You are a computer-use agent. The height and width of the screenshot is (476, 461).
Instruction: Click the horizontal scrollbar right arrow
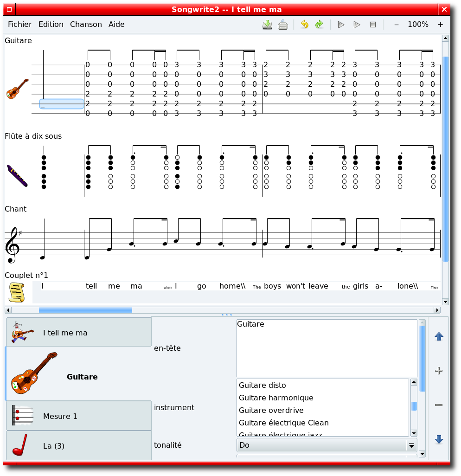tap(437, 310)
